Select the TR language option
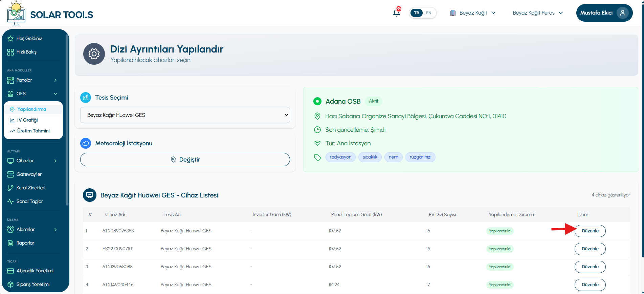This screenshot has height=294, width=644. tap(417, 13)
